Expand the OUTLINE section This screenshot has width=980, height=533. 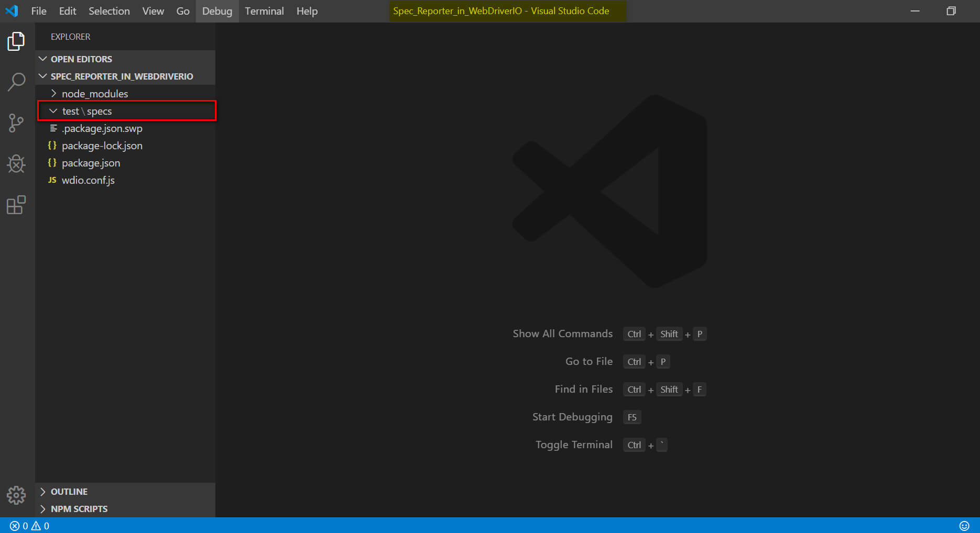pyautogui.click(x=43, y=492)
